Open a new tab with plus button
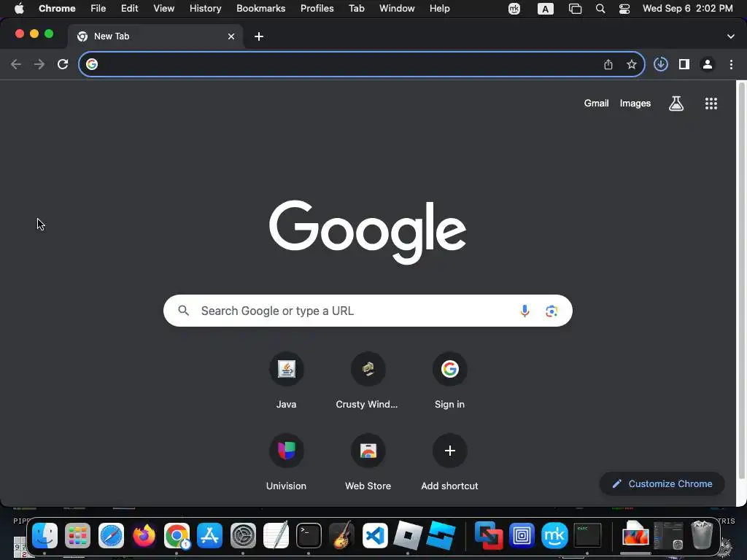 click(259, 36)
